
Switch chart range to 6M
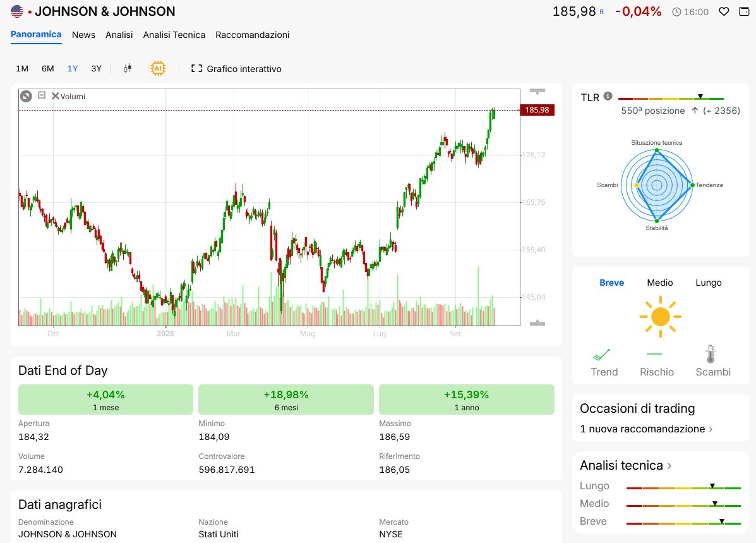click(x=48, y=68)
